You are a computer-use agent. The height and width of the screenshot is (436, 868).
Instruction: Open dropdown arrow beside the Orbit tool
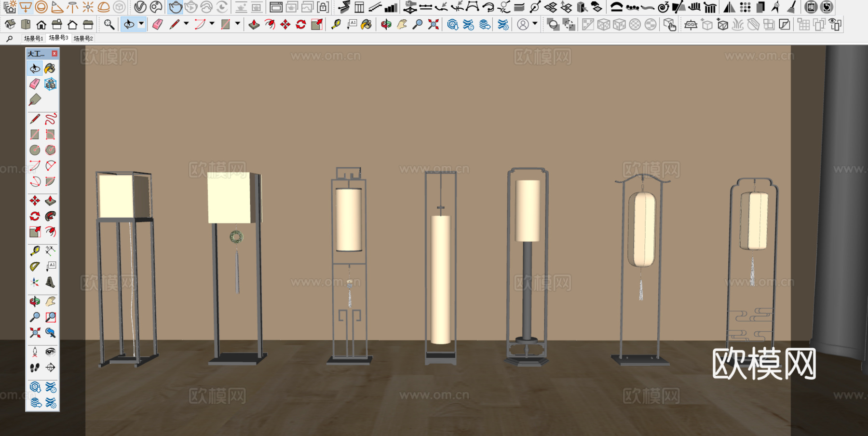click(x=141, y=24)
